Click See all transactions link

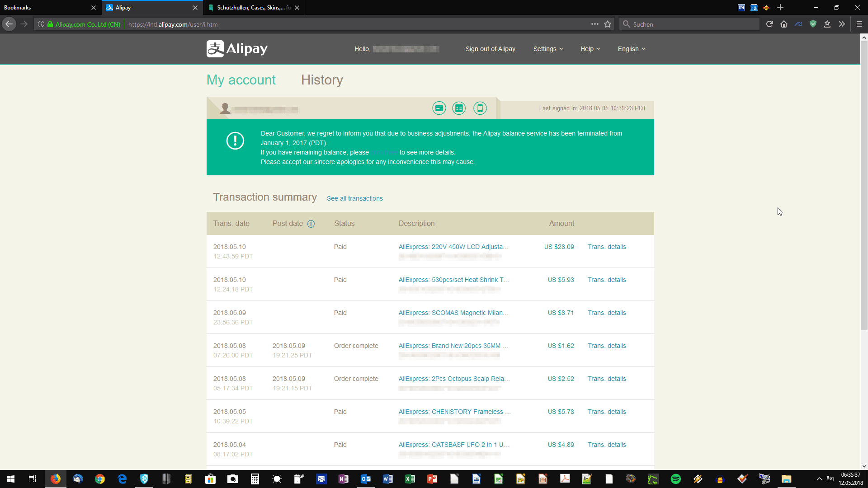(354, 198)
